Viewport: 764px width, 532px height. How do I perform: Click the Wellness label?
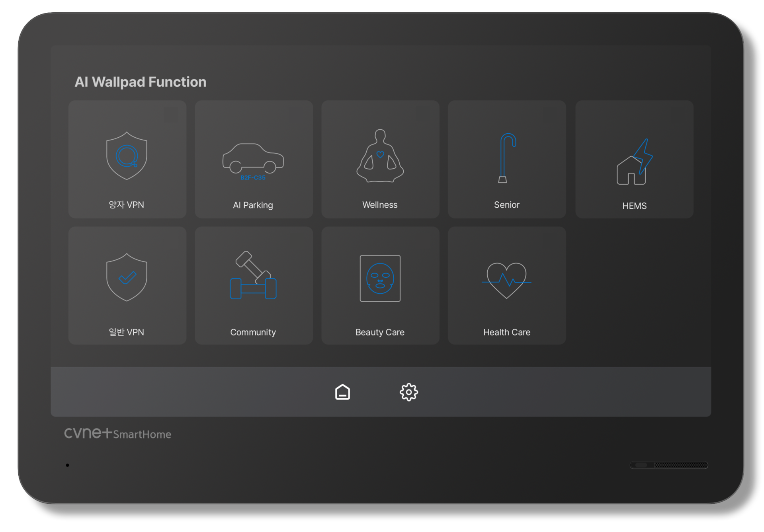coord(380,205)
